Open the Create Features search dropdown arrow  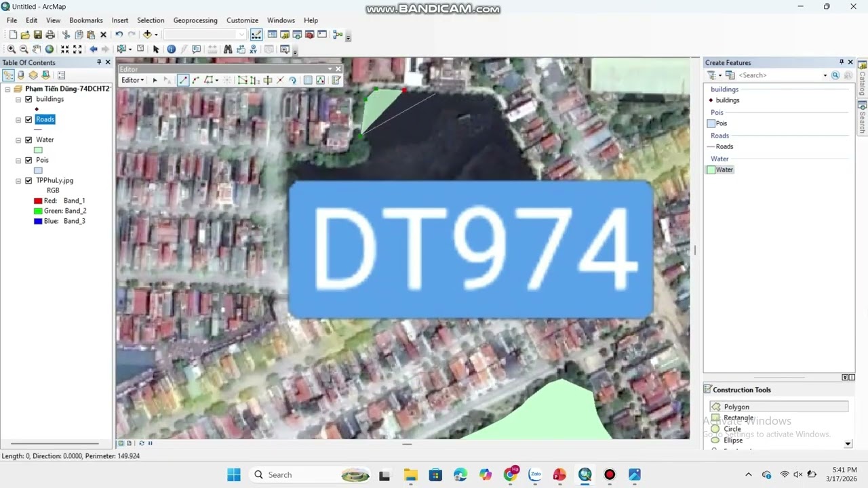point(825,75)
